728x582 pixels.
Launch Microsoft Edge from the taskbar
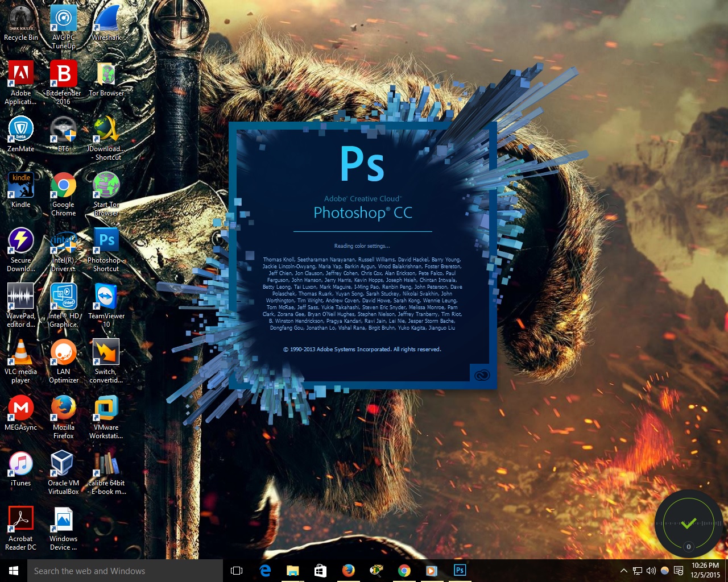265,571
